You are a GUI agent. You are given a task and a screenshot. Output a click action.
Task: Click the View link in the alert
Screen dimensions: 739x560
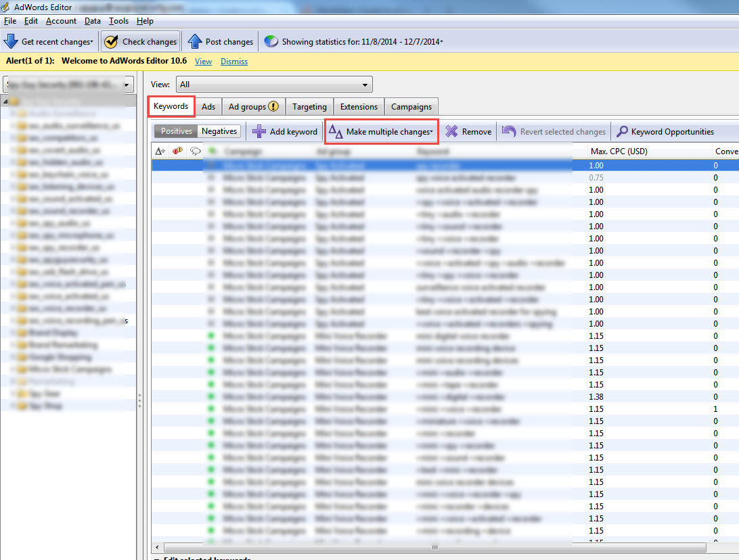(x=203, y=62)
